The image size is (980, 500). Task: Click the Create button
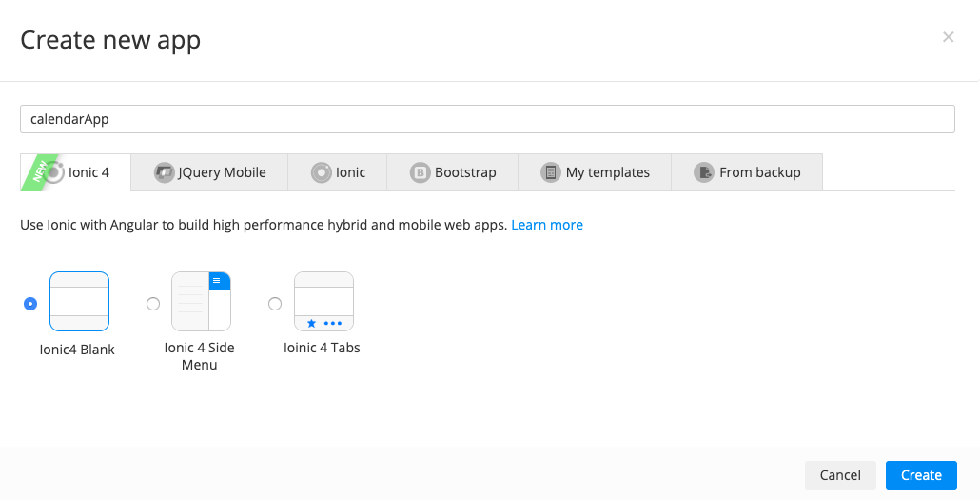pos(921,475)
